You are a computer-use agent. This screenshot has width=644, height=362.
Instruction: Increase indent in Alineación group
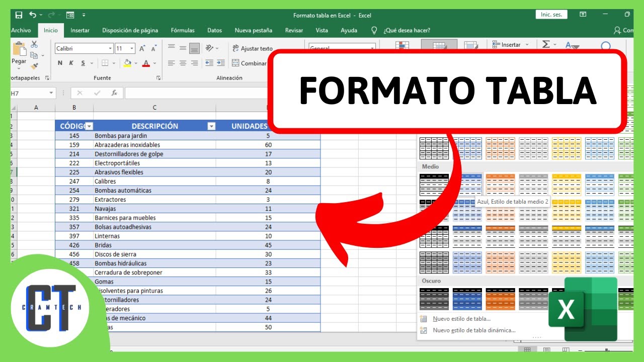tap(221, 63)
